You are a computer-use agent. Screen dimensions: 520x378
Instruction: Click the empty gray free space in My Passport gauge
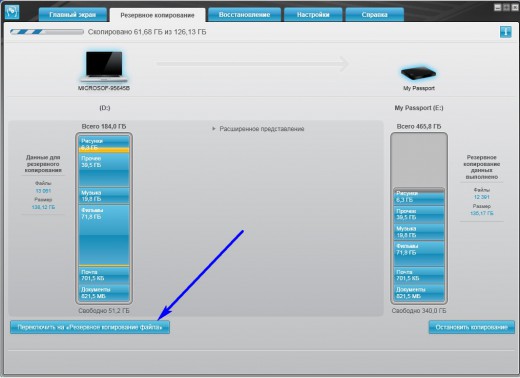(x=419, y=161)
